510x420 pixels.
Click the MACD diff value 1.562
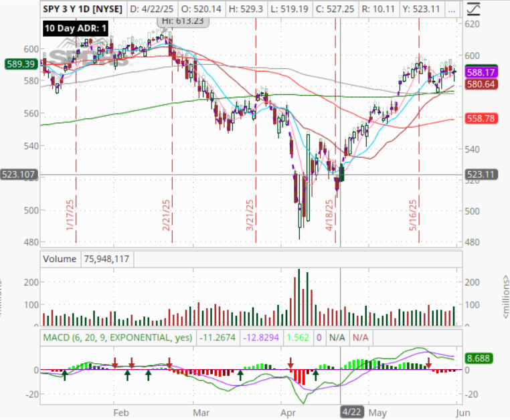[298, 338]
